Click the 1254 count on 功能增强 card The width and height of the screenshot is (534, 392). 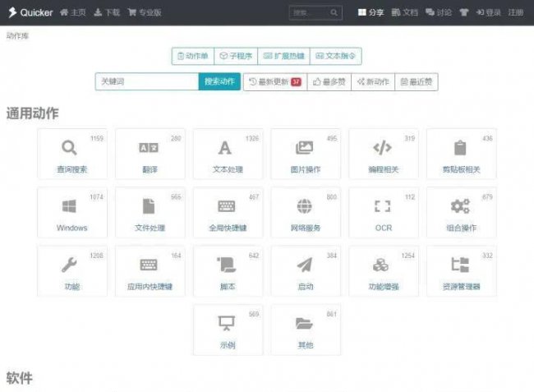(408, 256)
